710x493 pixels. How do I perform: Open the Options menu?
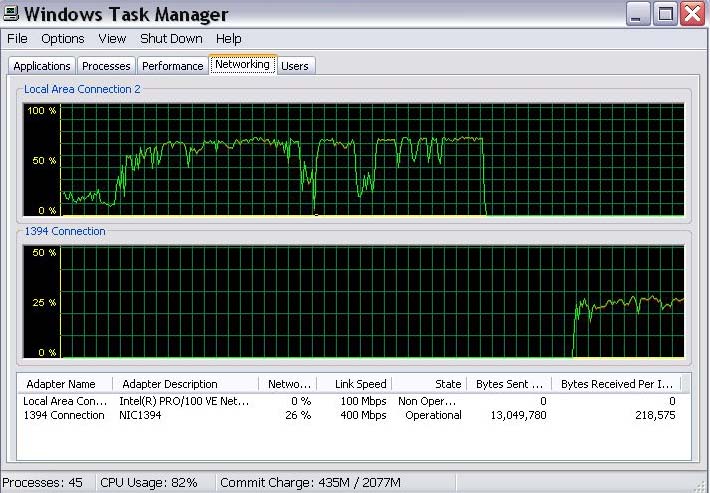tap(62, 39)
